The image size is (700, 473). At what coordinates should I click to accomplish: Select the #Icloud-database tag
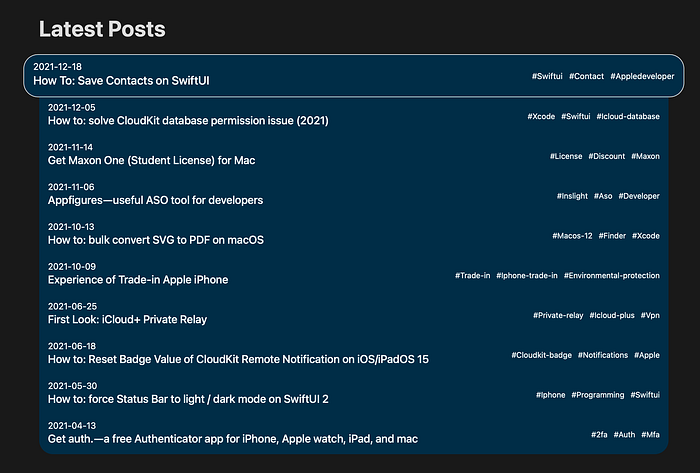(628, 116)
